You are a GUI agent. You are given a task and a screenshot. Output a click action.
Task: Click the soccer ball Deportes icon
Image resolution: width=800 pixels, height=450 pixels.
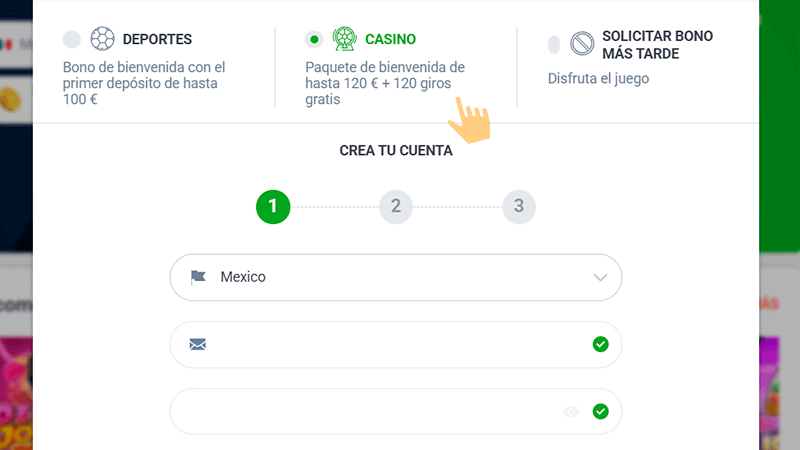coord(102,40)
